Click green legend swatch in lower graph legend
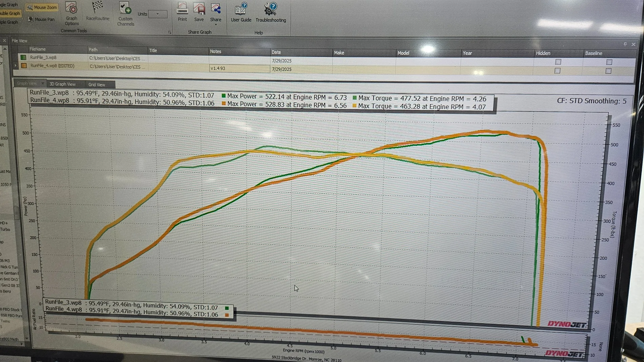644x362 pixels. 227,308
